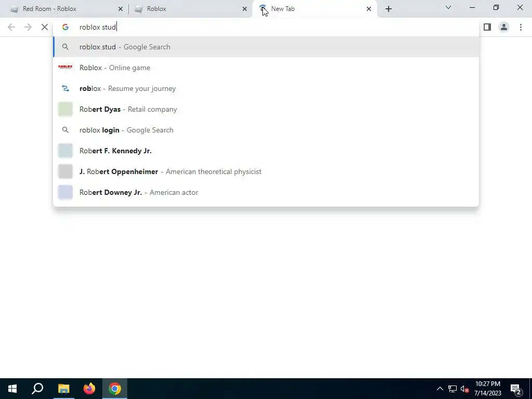Open a new browser tab with plus button
The image size is (532, 399).
pyautogui.click(x=389, y=9)
